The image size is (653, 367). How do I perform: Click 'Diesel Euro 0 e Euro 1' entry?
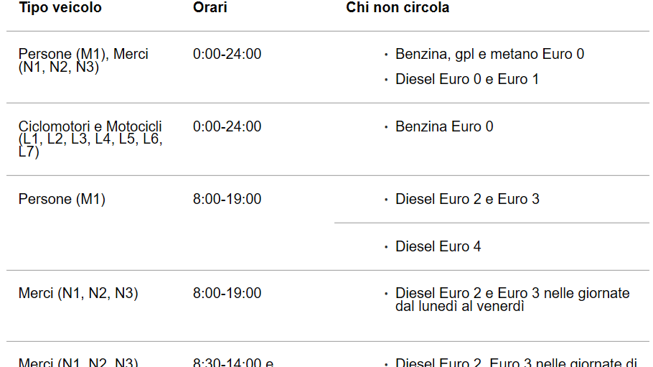pos(467,79)
